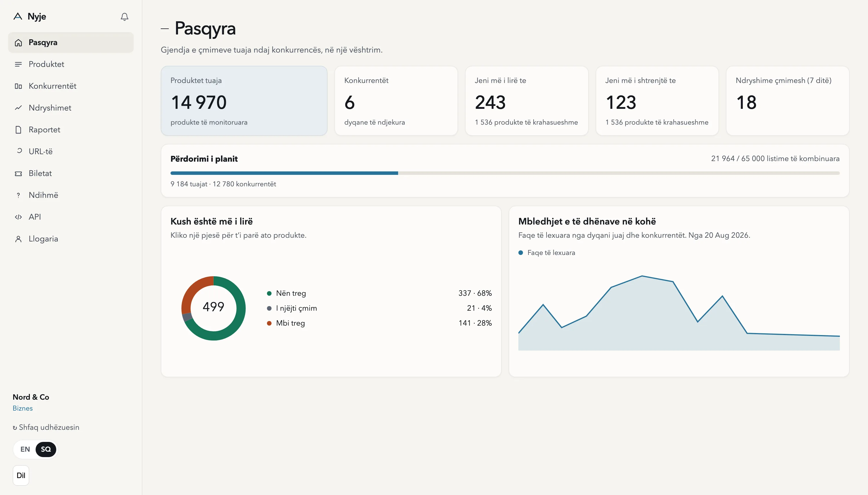Open the Konkurrentët stat card
This screenshot has height=495, width=868.
pyautogui.click(x=396, y=100)
